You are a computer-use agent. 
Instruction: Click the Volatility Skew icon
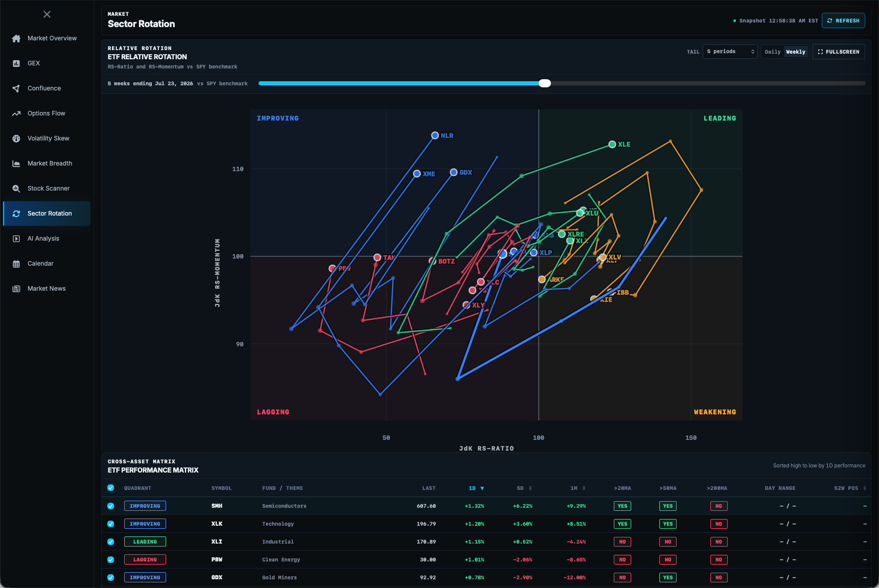click(x=16, y=138)
